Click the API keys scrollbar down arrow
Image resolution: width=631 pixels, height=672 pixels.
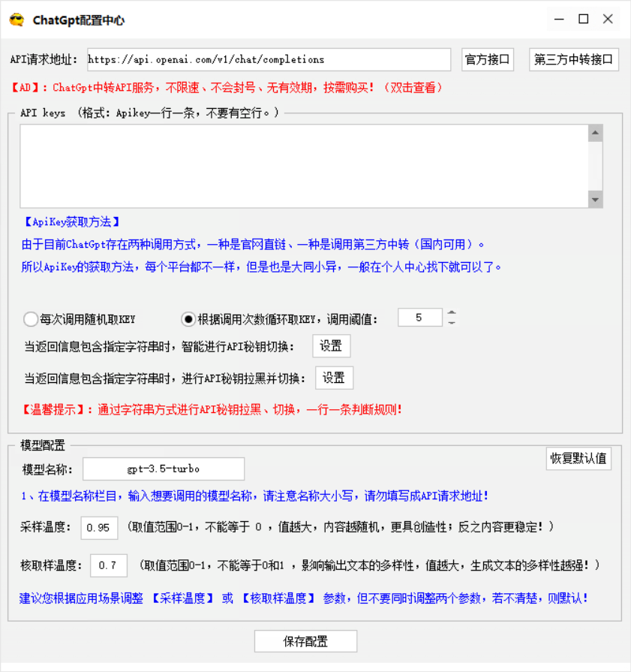[596, 200]
